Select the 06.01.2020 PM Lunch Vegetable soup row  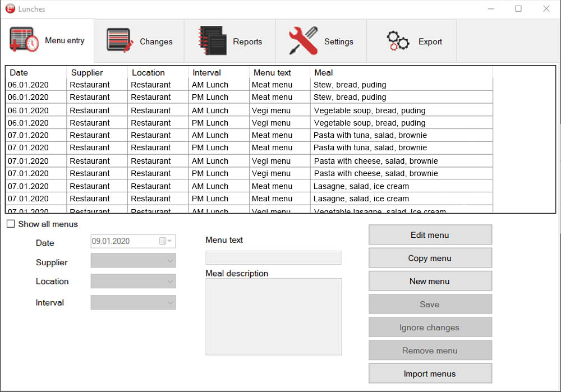tap(249, 123)
